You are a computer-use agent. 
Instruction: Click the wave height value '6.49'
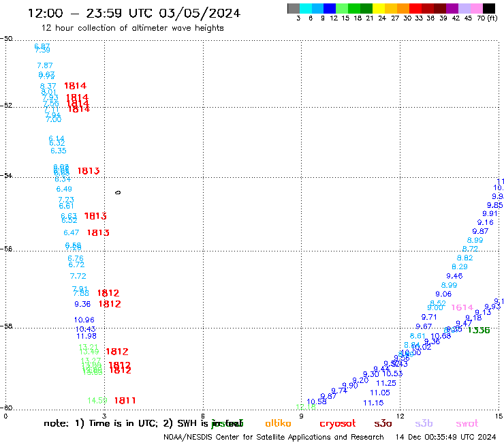(x=64, y=189)
